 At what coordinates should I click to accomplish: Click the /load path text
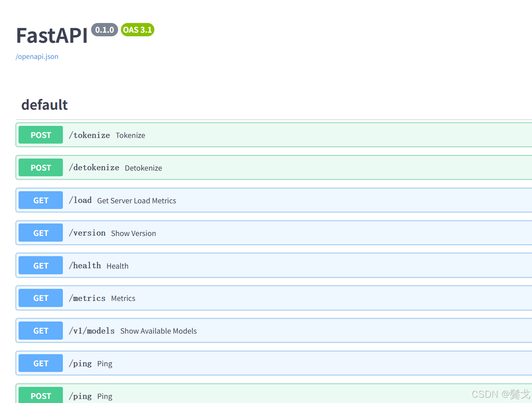click(80, 200)
